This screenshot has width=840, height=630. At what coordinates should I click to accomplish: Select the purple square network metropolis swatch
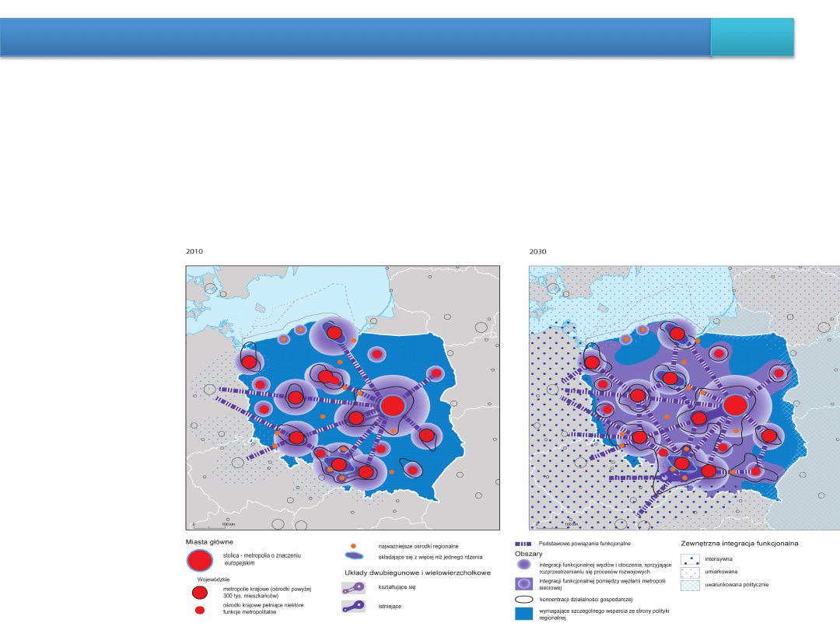[x=523, y=583]
